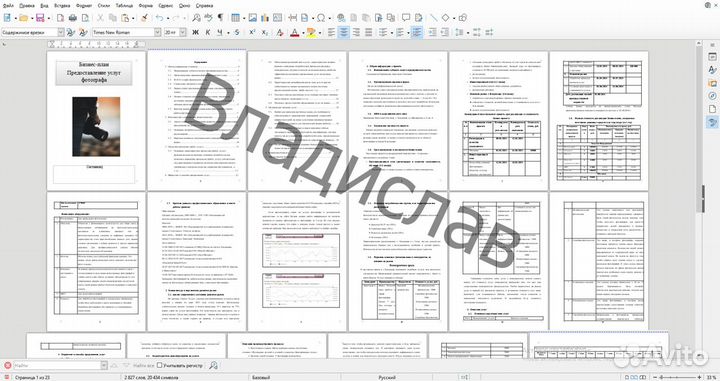The width and height of the screenshot is (720, 381).
Task: Close the Find toolbar with red X
Action: click(7, 365)
